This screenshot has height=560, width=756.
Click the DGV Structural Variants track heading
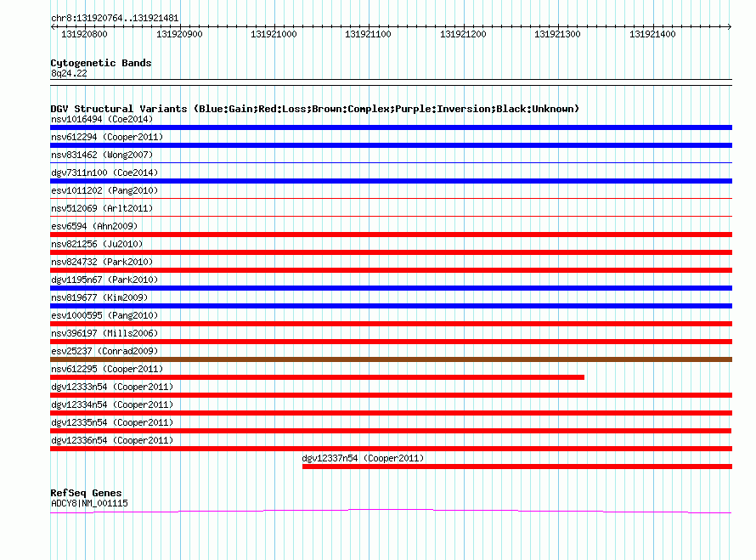point(314,109)
